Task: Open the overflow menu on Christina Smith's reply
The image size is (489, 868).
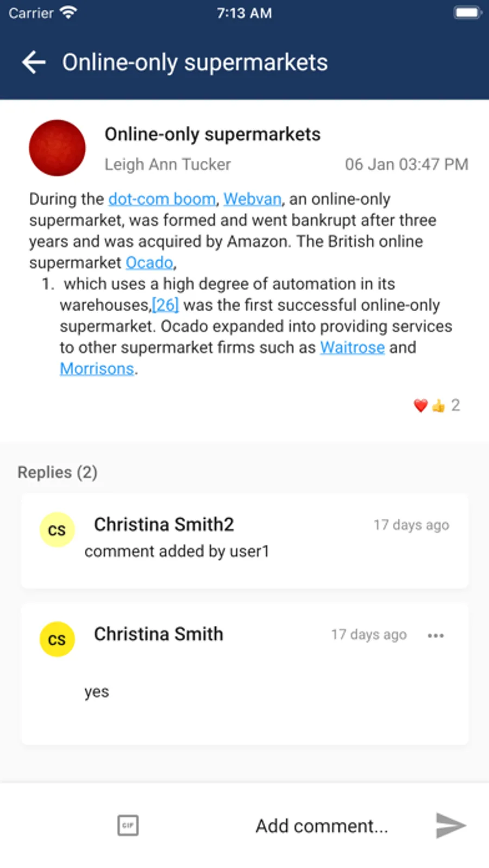Action: click(x=436, y=635)
